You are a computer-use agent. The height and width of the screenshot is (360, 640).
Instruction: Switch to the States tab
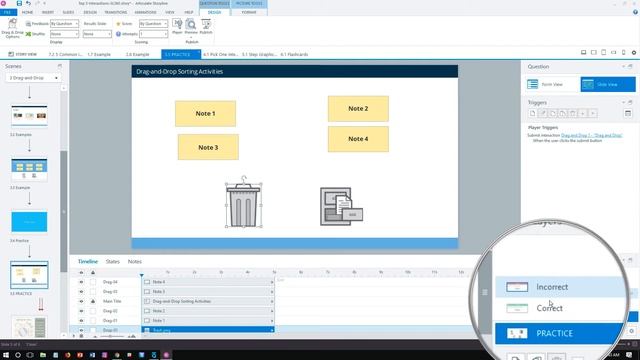tap(113, 262)
